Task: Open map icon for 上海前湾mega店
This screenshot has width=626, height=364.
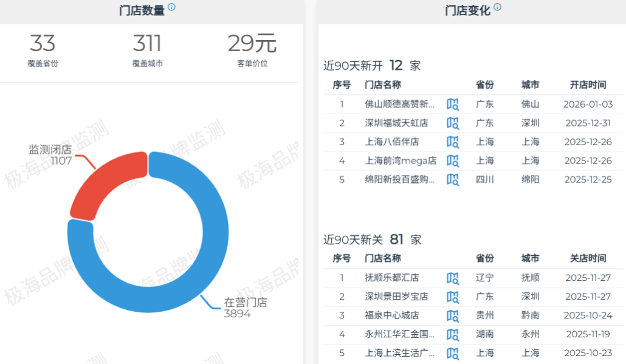Action: point(453,160)
